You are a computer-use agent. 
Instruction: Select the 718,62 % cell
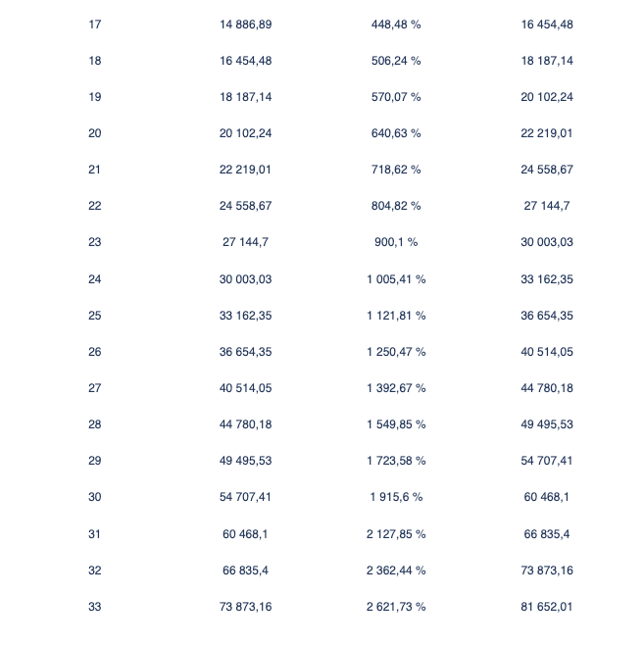tap(396, 170)
